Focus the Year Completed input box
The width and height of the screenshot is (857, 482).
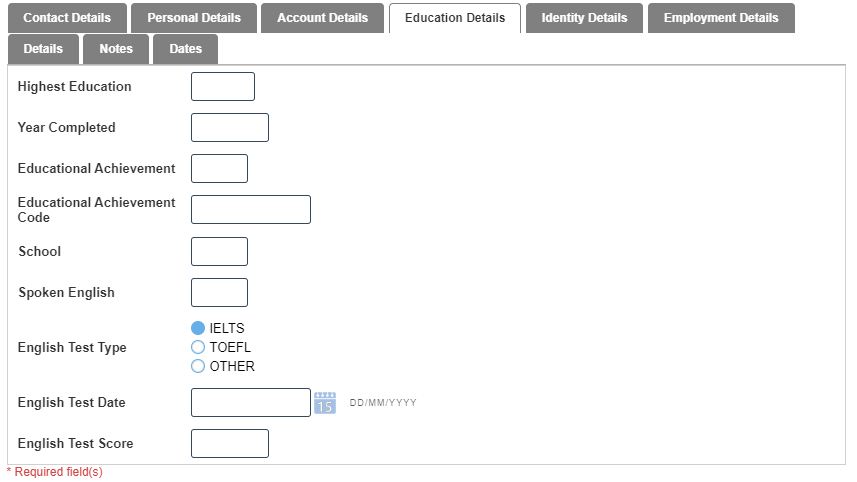[x=230, y=128]
